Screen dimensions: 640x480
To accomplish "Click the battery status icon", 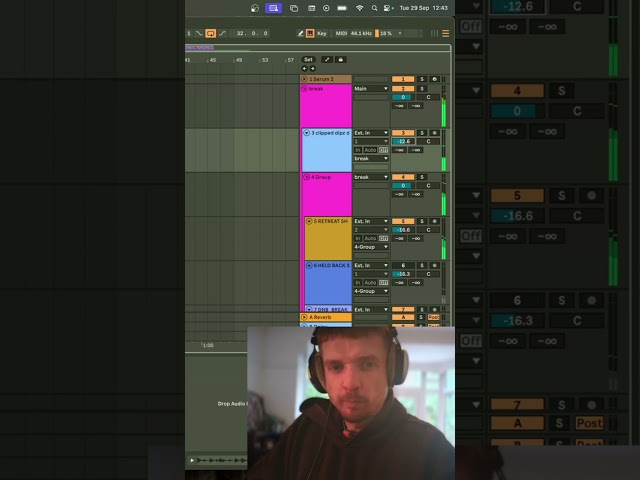I will pyautogui.click(x=342, y=8).
